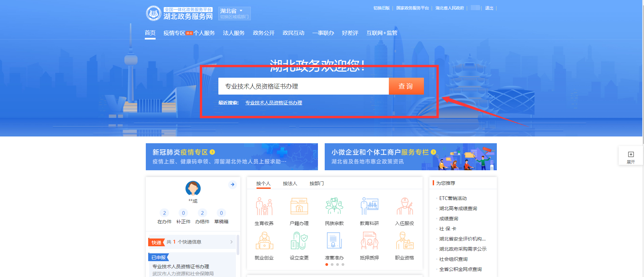Click the 入伍服役 service icon

pyautogui.click(x=404, y=207)
